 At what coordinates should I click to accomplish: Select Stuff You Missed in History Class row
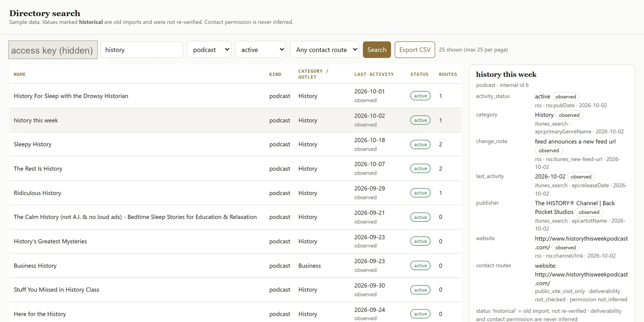235,290
